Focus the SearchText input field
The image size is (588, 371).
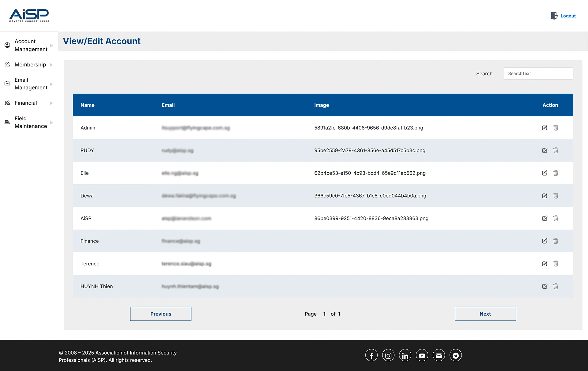pyautogui.click(x=538, y=73)
